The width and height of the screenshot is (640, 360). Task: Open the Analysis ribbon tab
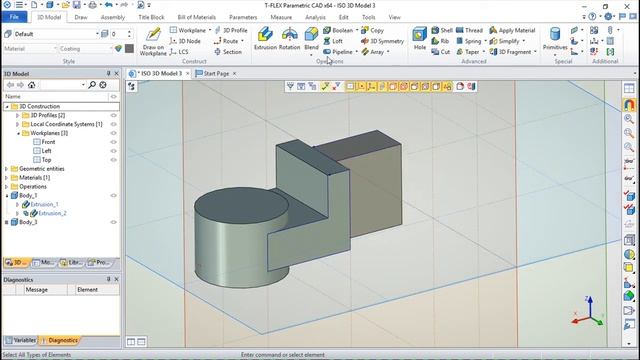[x=315, y=17]
